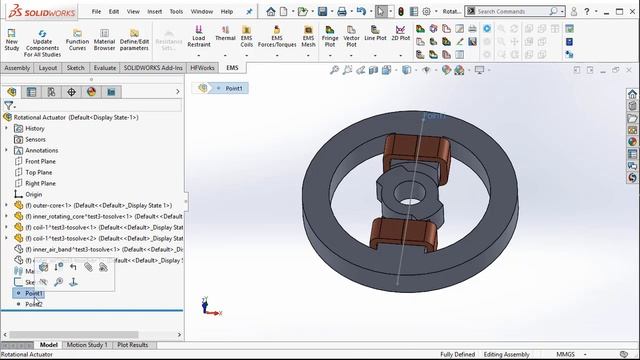The height and width of the screenshot is (360, 640).
Task: Open Define/Edit parameters
Action: pos(134,40)
